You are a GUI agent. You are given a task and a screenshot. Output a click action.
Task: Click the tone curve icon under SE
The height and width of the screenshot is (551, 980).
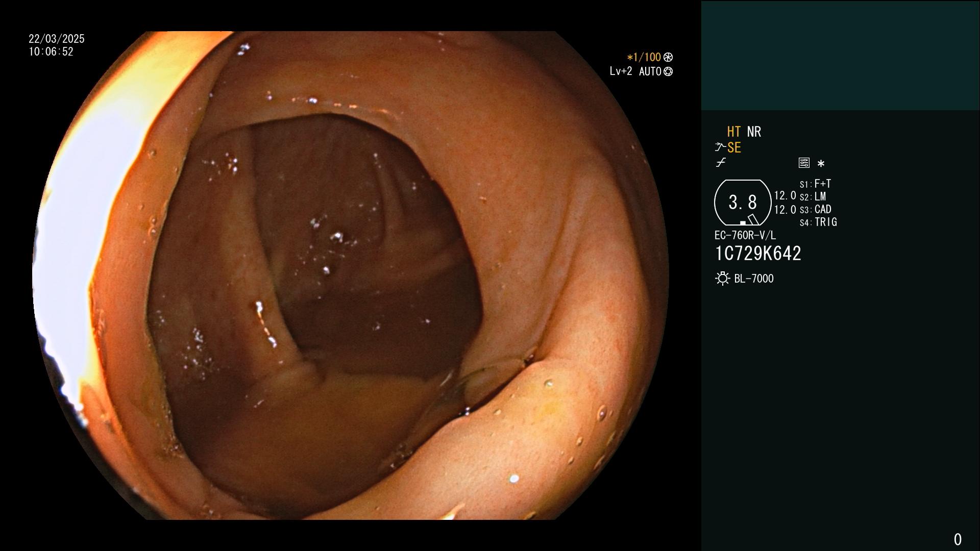721,163
